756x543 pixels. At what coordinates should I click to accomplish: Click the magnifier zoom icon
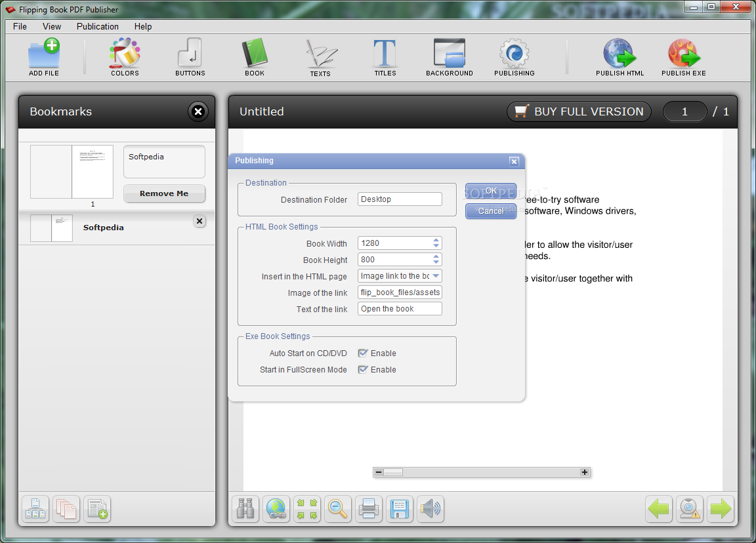338,509
